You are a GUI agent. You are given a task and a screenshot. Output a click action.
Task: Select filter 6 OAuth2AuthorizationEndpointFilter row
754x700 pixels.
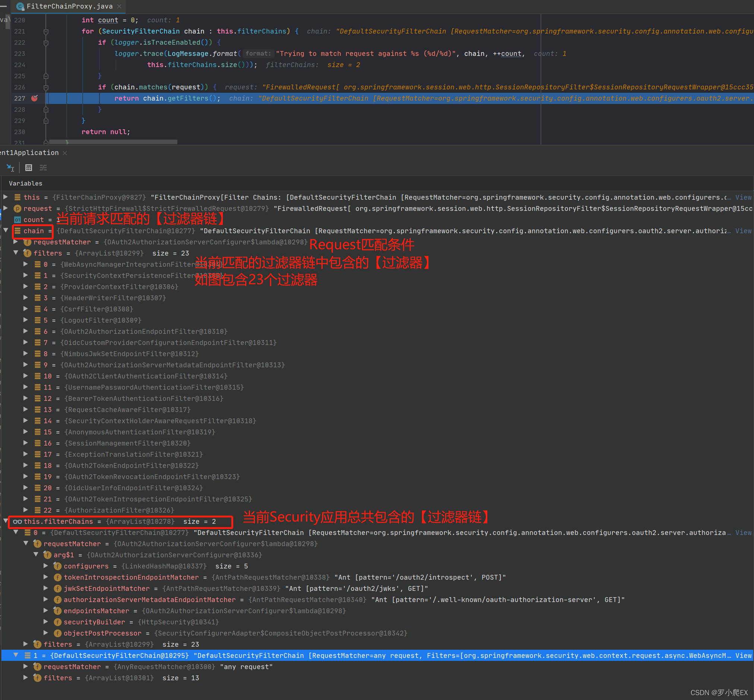tap(377, 332)
